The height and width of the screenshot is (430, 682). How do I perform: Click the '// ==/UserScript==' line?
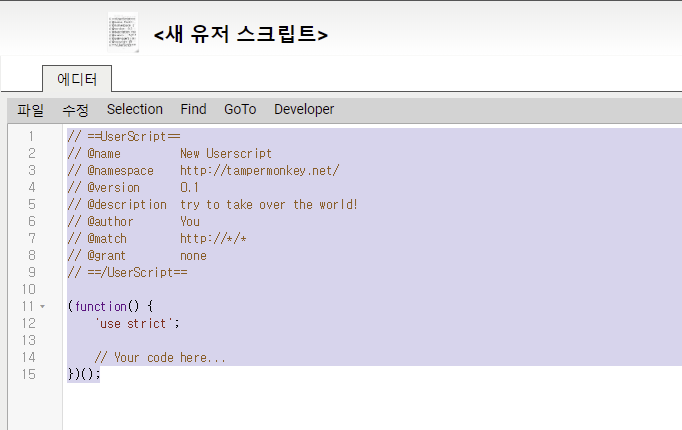(x=127, y=272)
